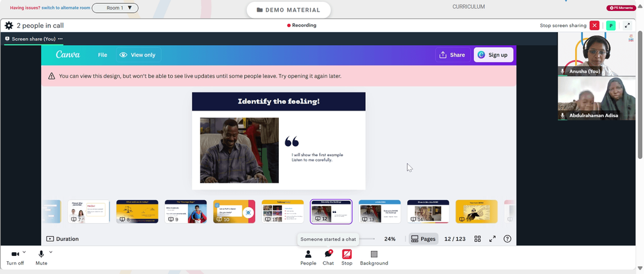Open the Room 1 dropdown
Screen dimensions: 644x274
115,8
